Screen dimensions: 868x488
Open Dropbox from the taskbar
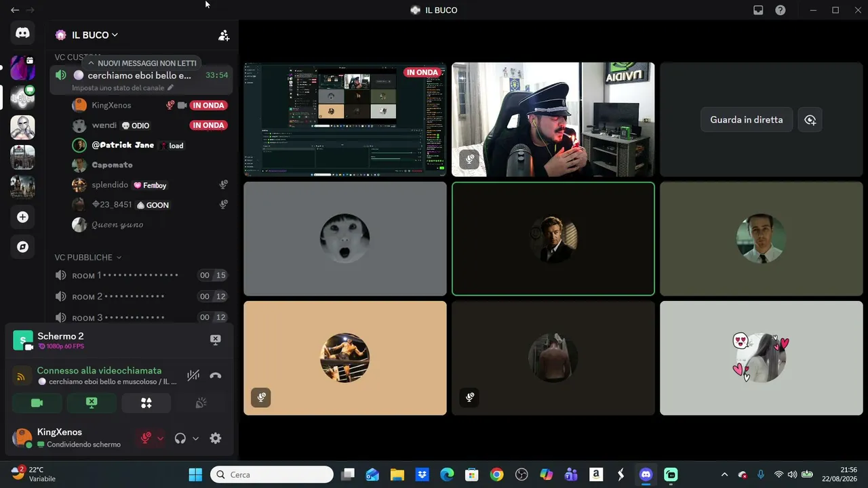tap(422, 474)
